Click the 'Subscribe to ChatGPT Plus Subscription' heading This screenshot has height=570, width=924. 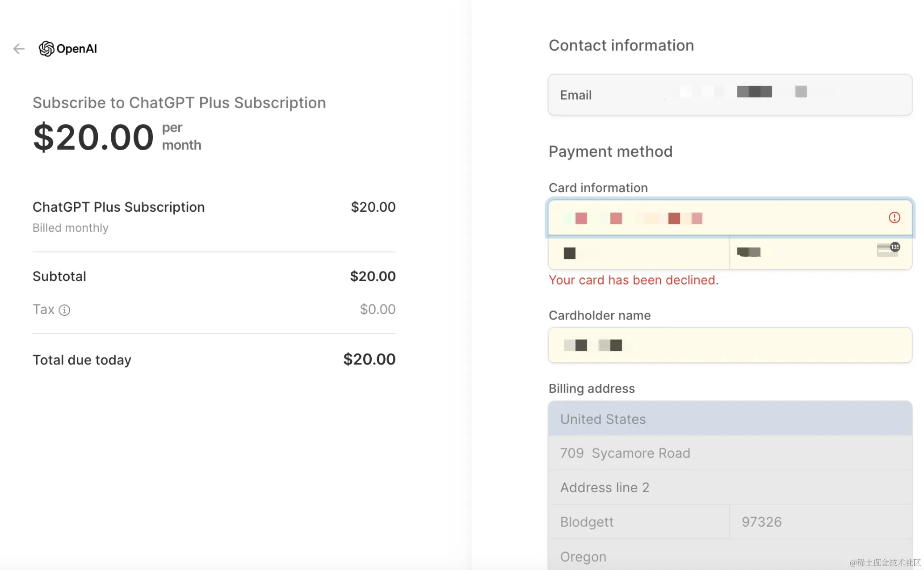179,103
